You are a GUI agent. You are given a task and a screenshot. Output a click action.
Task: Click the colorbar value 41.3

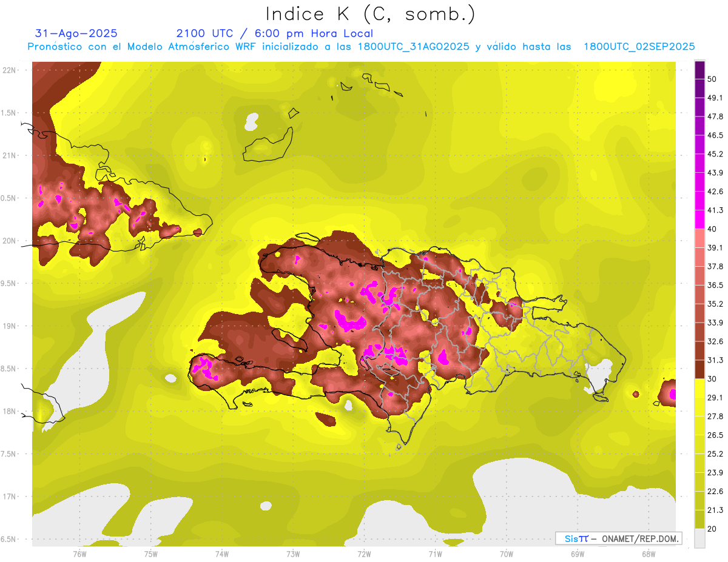pyautogui.click(x=715, y=210)
